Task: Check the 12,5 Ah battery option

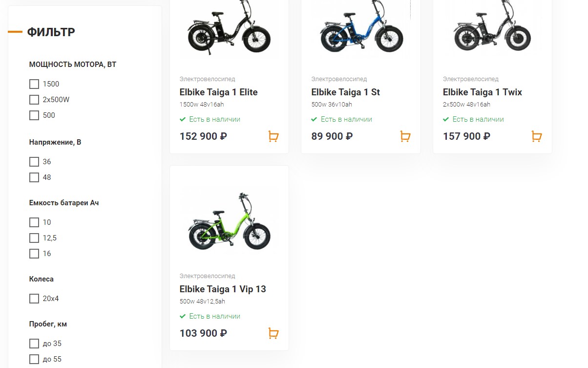Action: click(x=34, y=238)
